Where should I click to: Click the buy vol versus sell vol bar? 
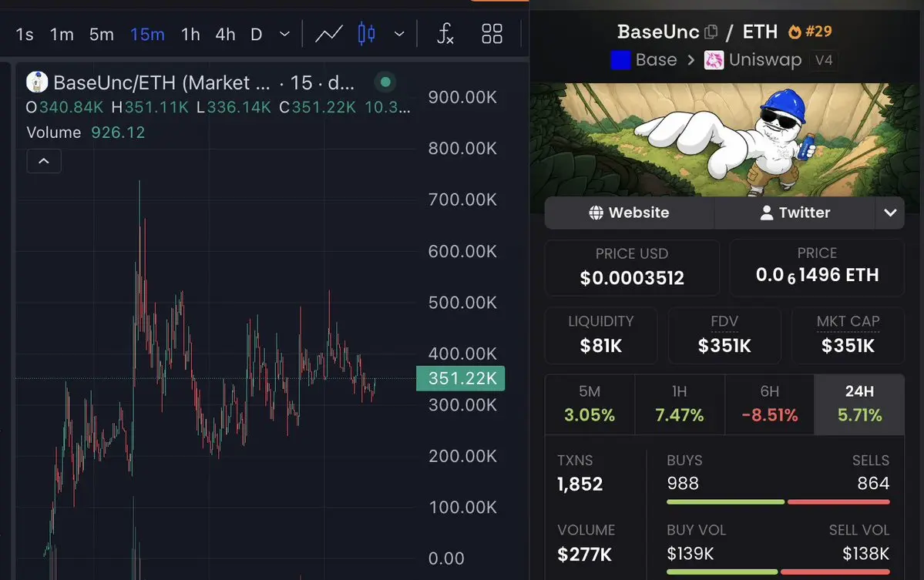click(778, 572)
